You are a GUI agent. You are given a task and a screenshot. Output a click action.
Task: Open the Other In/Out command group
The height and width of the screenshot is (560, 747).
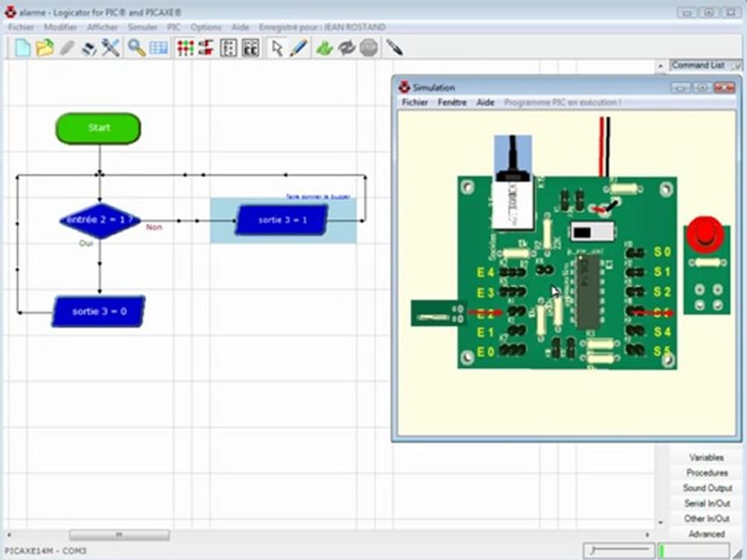click(x=706, y=518)
